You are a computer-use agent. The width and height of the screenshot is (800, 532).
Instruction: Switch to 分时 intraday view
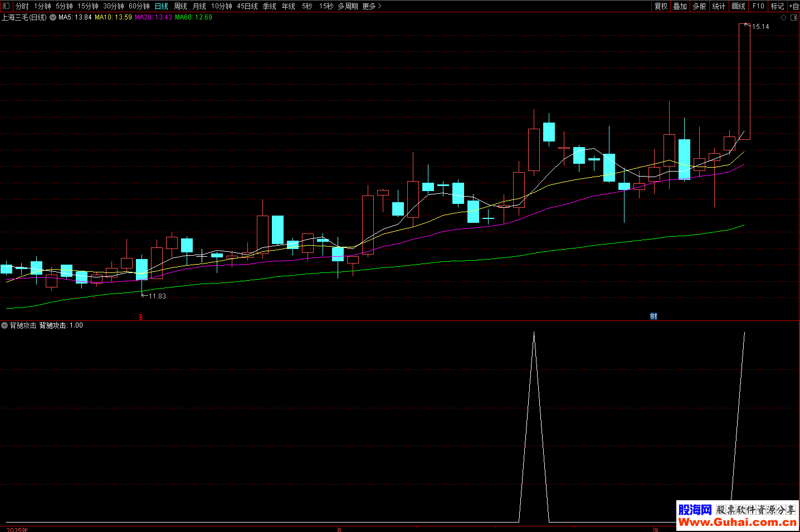click(x=22, y=6)
